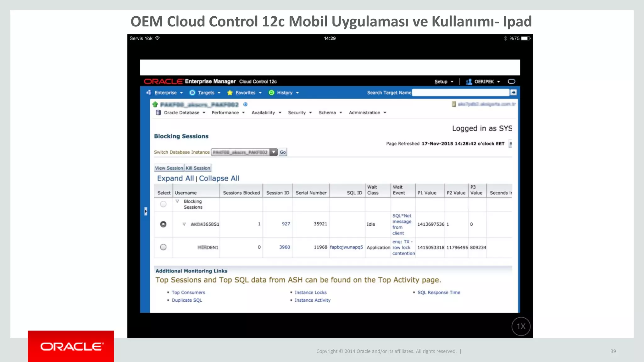Click enq: TX - row lock contention link

403,248
